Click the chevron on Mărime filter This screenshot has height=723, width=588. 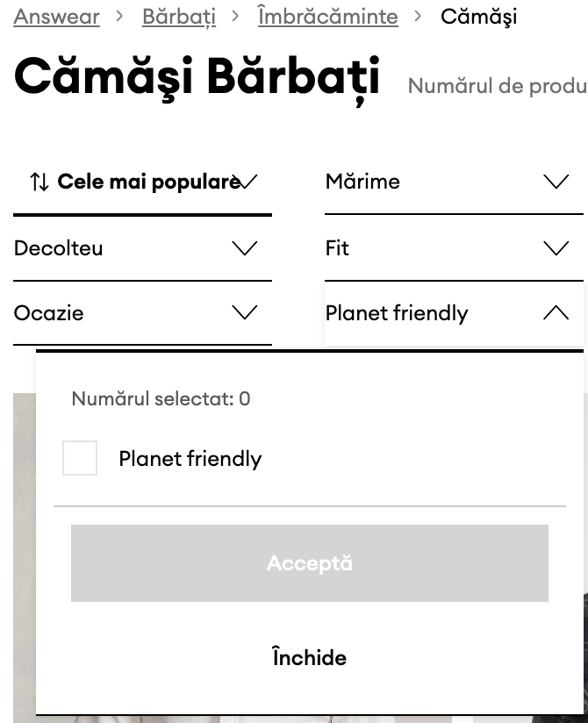pyautogui.click(x=556, y=181)
